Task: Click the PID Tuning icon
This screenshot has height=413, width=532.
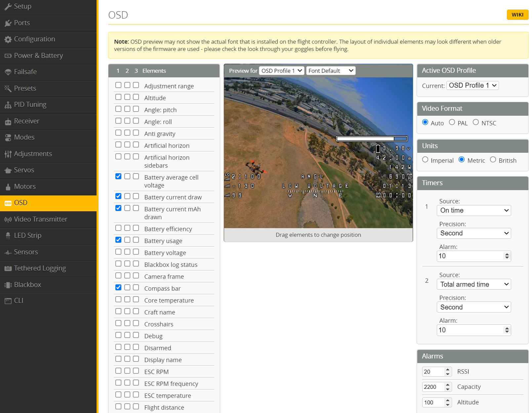Action: pyautogui.click(x=8, y=105)
